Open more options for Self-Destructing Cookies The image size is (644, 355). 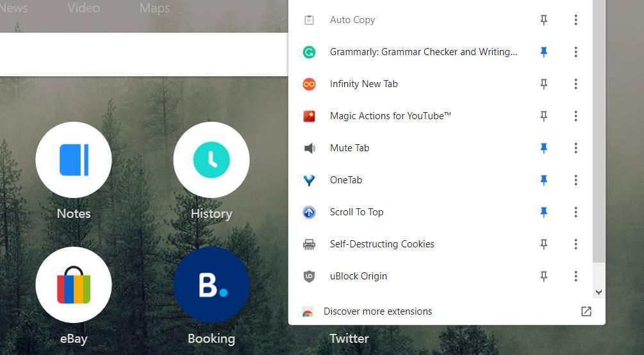coord(576,244)
